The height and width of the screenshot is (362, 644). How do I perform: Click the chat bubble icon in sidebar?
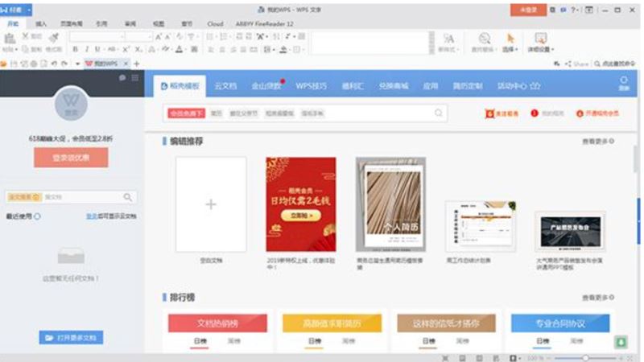coord(122,77)
